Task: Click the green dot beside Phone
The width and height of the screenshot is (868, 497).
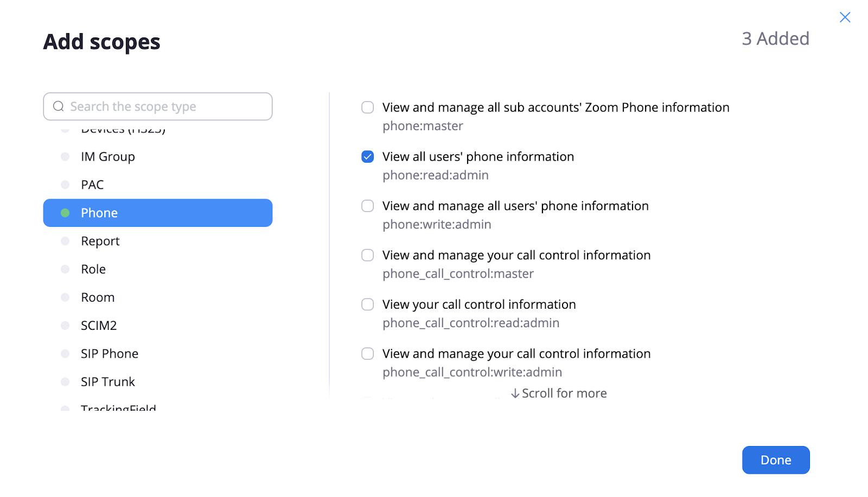Action: tap(65, 213)
